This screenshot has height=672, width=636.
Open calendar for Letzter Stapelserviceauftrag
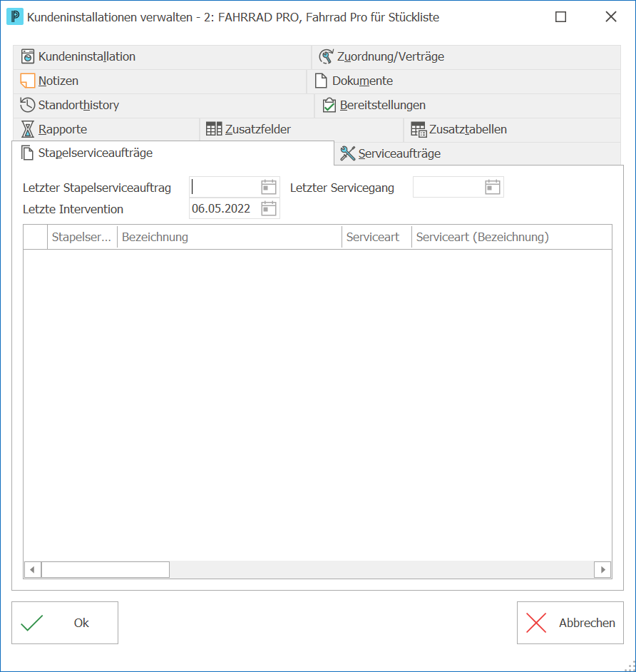point(269,188)
